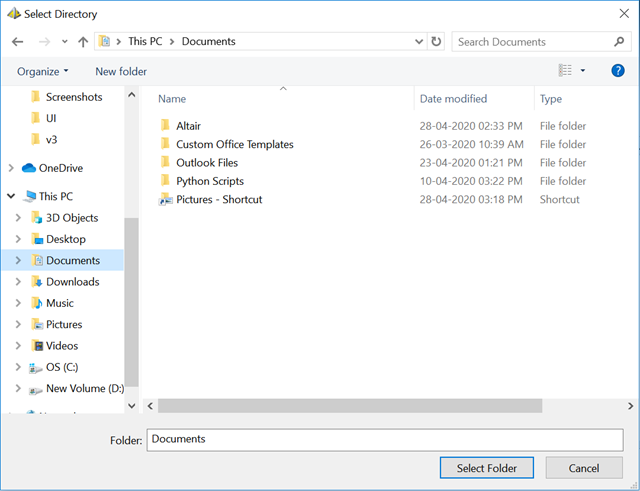The width and height of the screenshot is (640, 491).
Task: Click the OneDrive cloud icon
Action: [x=28, y=168]
